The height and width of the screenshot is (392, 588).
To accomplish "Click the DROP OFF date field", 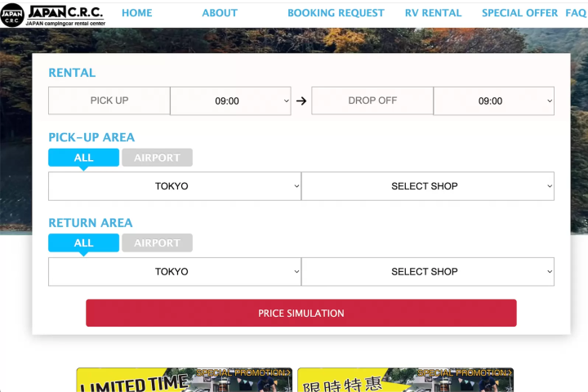I will tap(372, 101).
